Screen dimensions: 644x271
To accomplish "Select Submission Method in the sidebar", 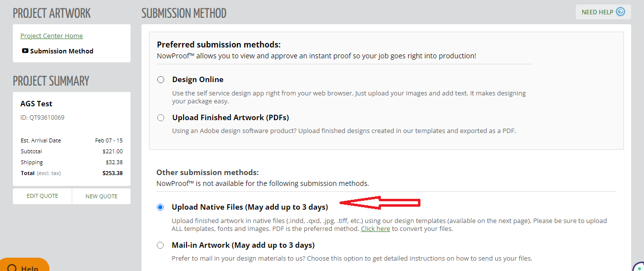I will point(62,51).
